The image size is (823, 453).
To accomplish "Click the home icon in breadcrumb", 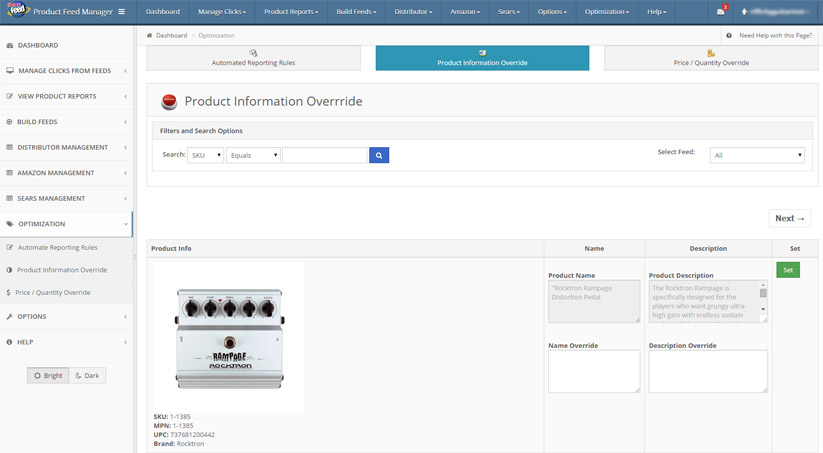I will pos(150,36).
